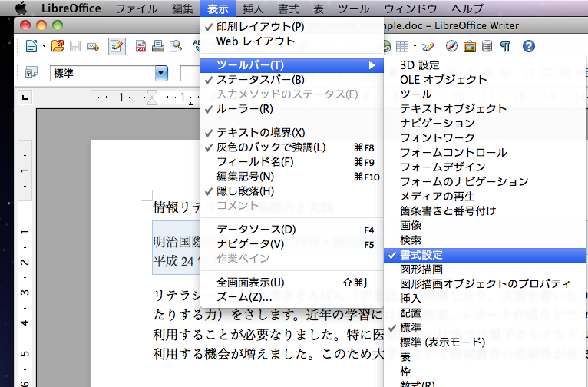The width and height of the screenshot is (588, 387).
Task: Open the 編集 menu
Action: tap(183, 8)
